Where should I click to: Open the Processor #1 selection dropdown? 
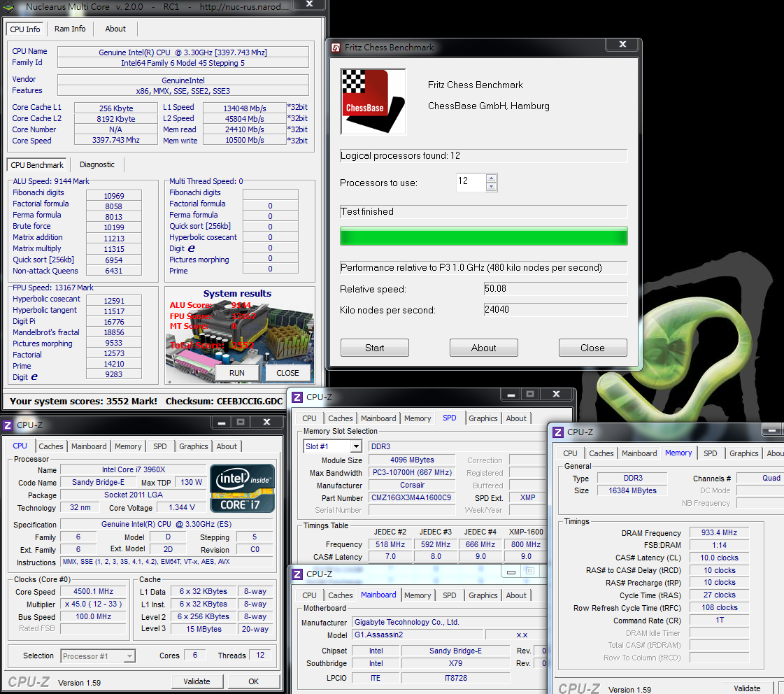129,656
